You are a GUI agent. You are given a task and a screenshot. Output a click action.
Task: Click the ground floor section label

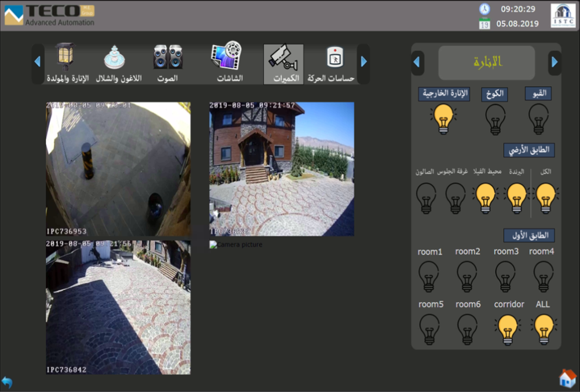pyautogui.click(x=528, y=150)
